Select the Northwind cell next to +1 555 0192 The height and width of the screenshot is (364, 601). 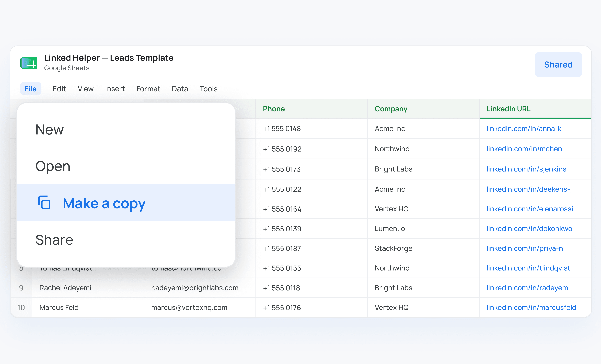coord(423,149)
